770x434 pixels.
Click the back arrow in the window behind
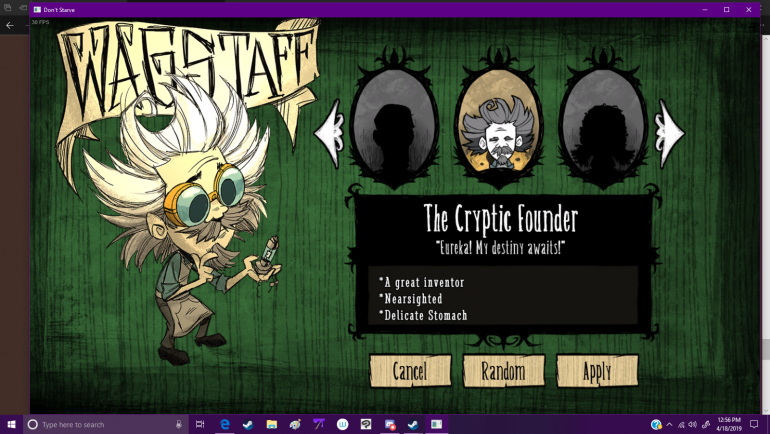[10, 26]
